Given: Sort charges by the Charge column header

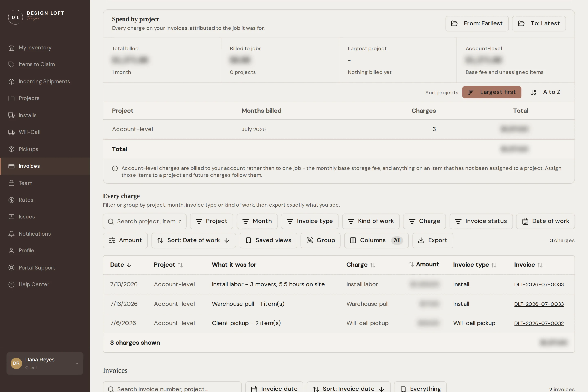Looking at the screenshot, I should [361, 265].
